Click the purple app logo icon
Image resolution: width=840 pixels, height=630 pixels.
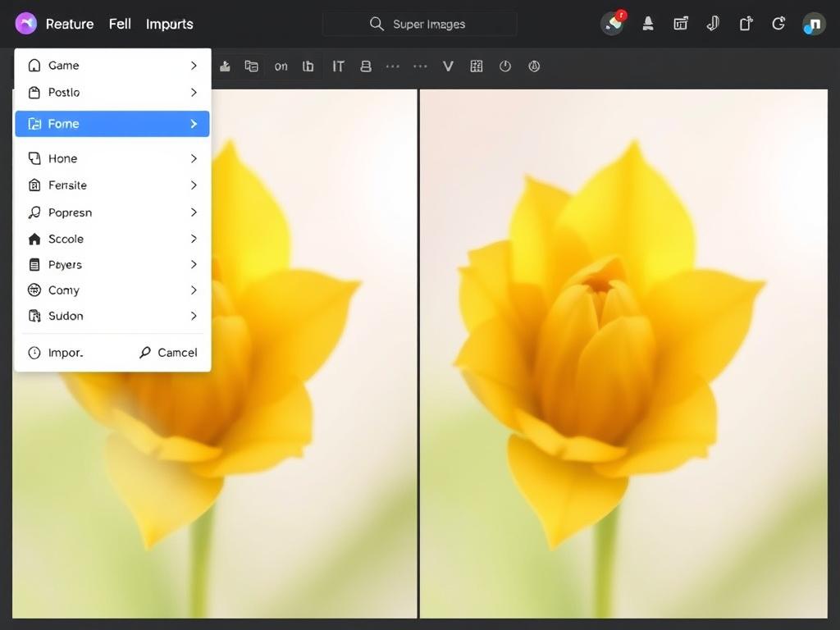(x=25, y=24)
